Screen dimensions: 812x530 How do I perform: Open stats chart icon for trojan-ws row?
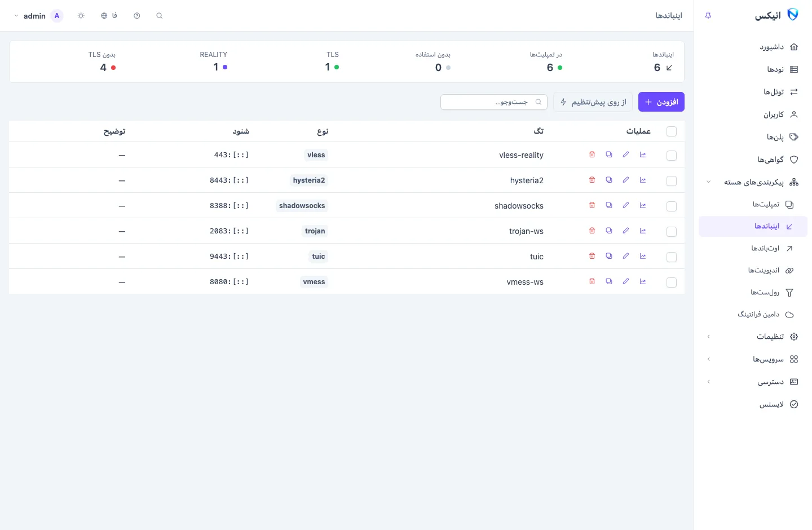[x=643, y=231]
